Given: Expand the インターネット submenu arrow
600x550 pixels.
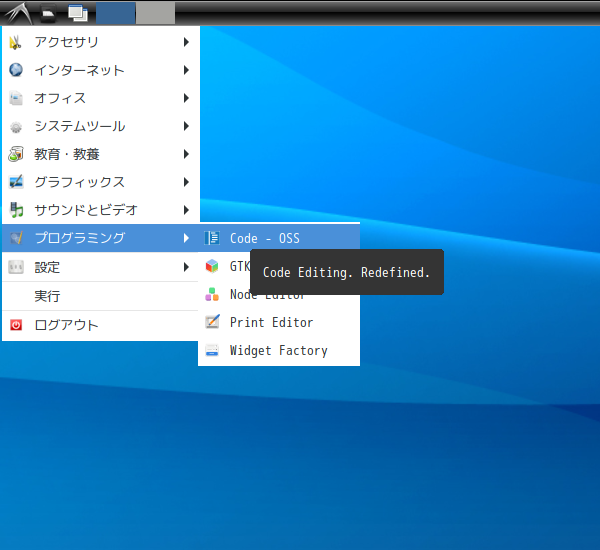Looking at the screenshot, I should (186, 70).
